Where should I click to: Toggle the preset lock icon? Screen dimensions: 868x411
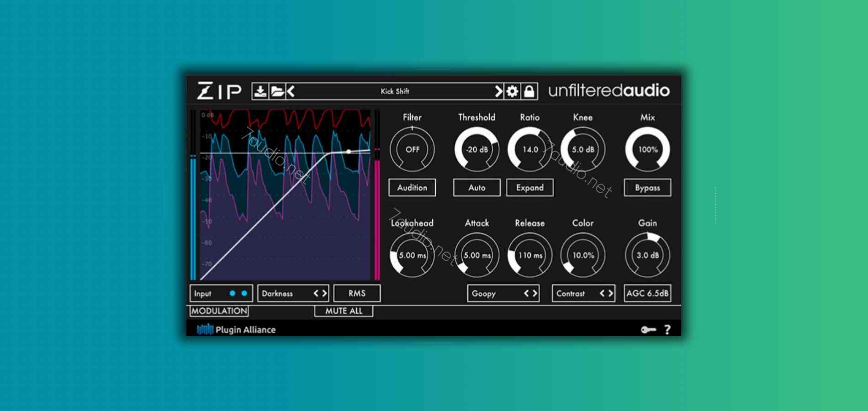529,91
